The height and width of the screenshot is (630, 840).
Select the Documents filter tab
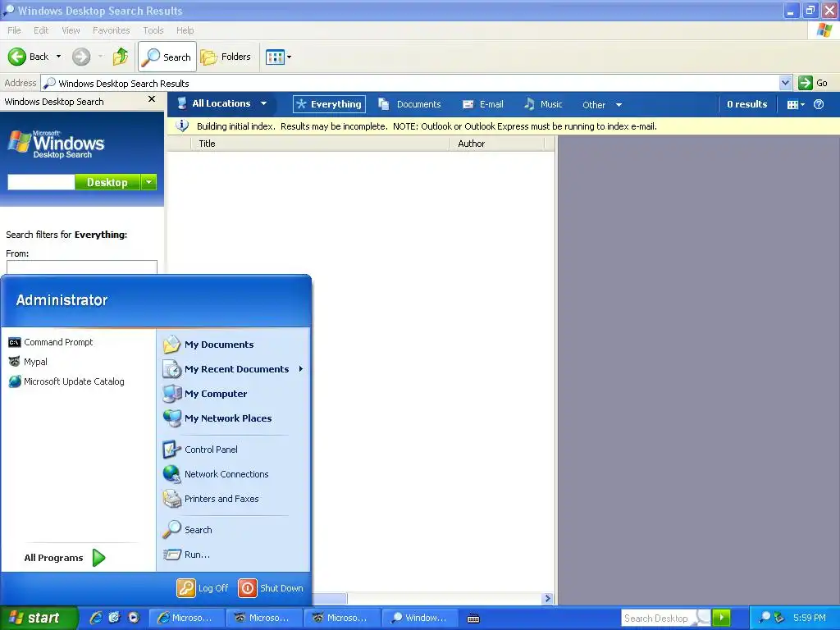pyautogui.click(x=409, y=104)
